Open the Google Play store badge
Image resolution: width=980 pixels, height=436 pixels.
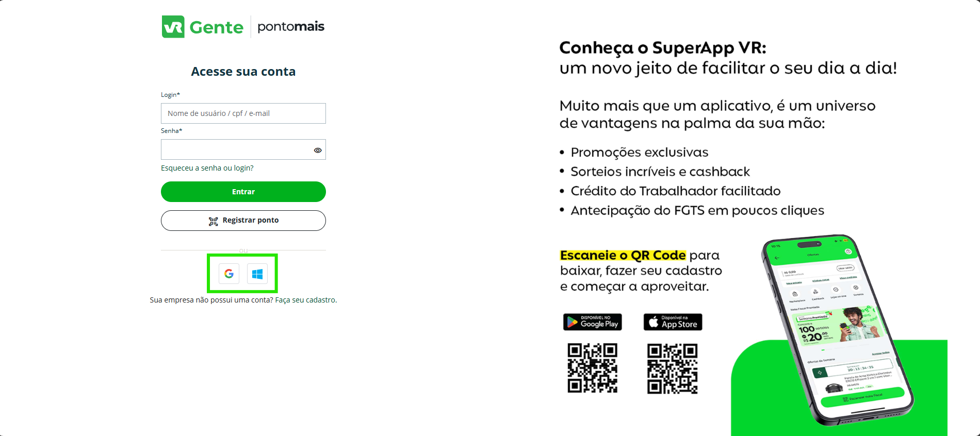pos(592,322)
